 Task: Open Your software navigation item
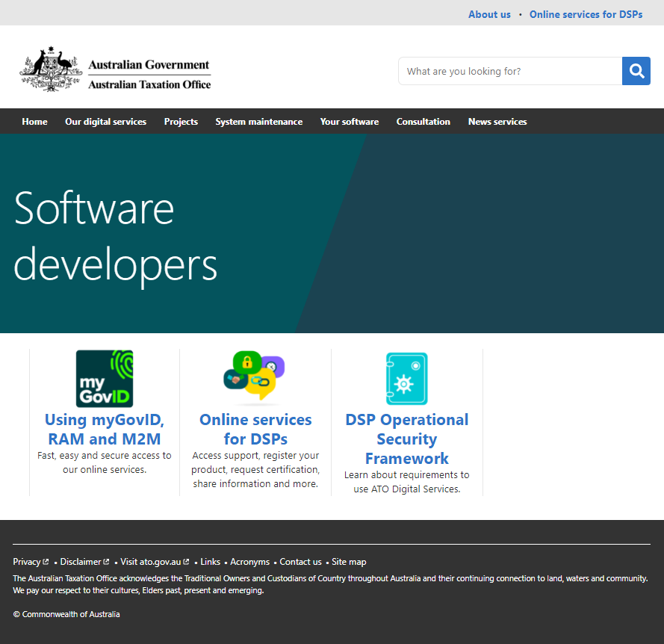click(x=349, y=122)
